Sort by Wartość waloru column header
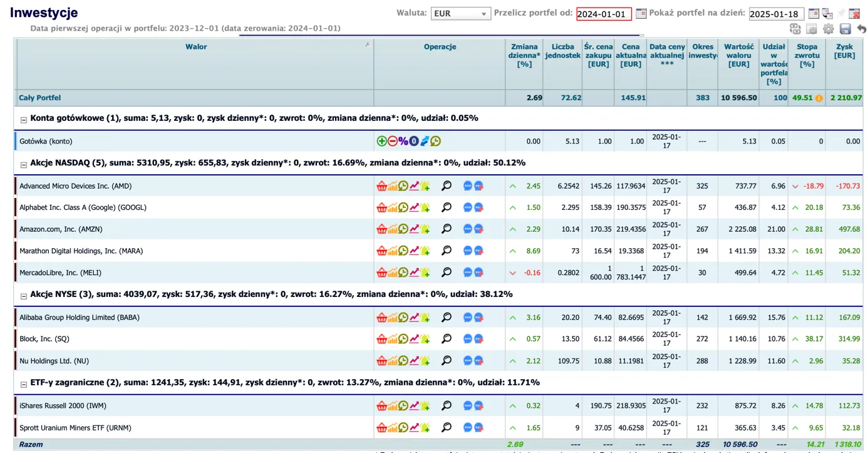The width and height of the screenshot is (868, 453). click(738, 55)
